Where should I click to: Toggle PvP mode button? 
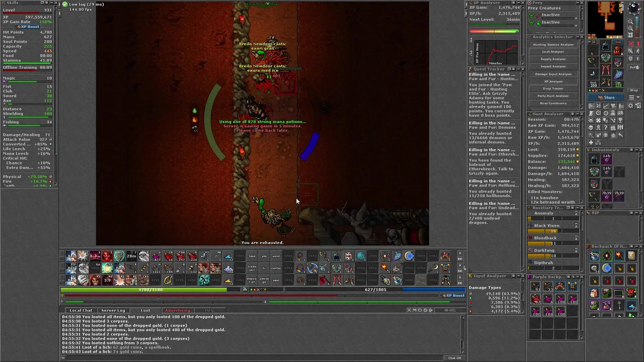click(x=634, y=67)
